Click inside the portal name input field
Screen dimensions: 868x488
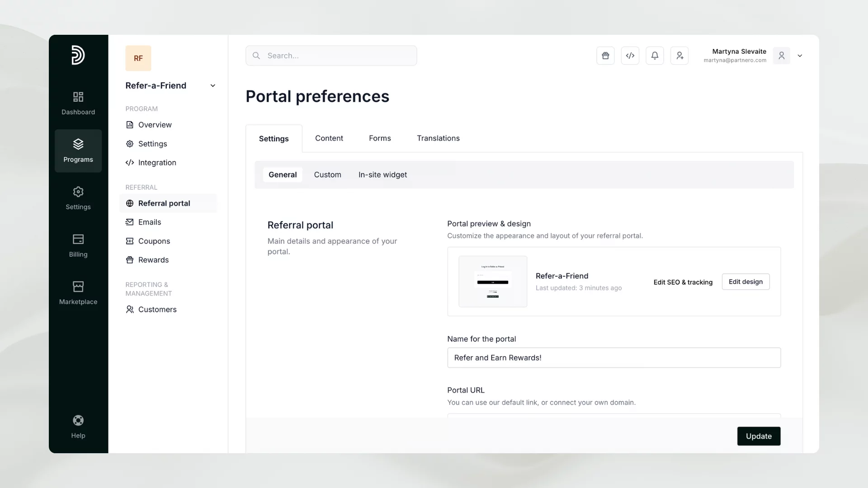613,357
